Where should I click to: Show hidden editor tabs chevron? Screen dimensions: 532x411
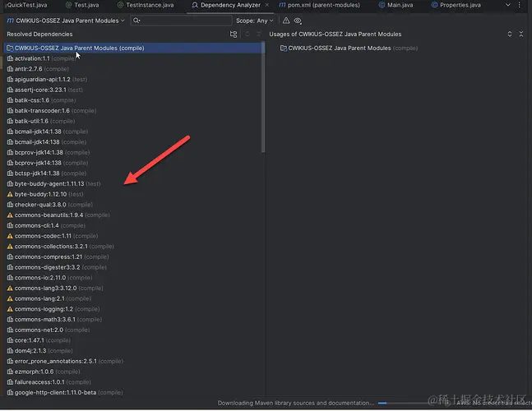tap(508, 5)
